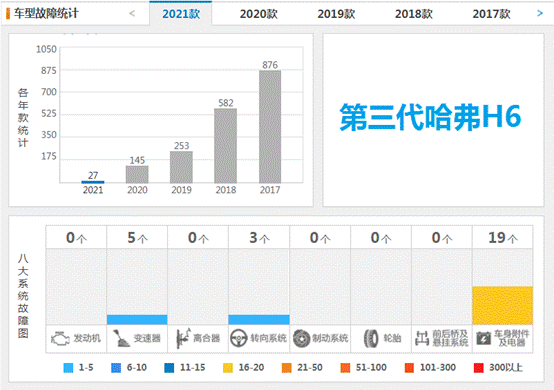
Task: Click the 车型故障统计 heading
Action: (46, 13)
